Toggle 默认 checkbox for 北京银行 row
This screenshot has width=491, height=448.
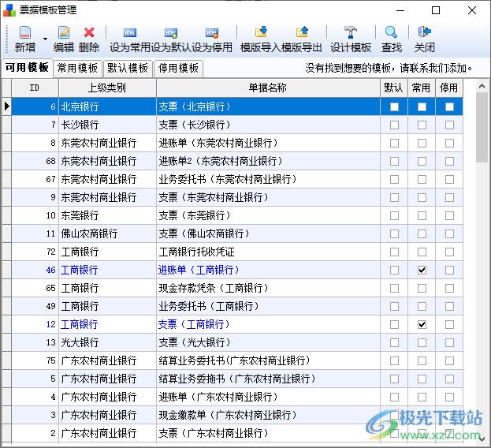[x=394, y=106]
